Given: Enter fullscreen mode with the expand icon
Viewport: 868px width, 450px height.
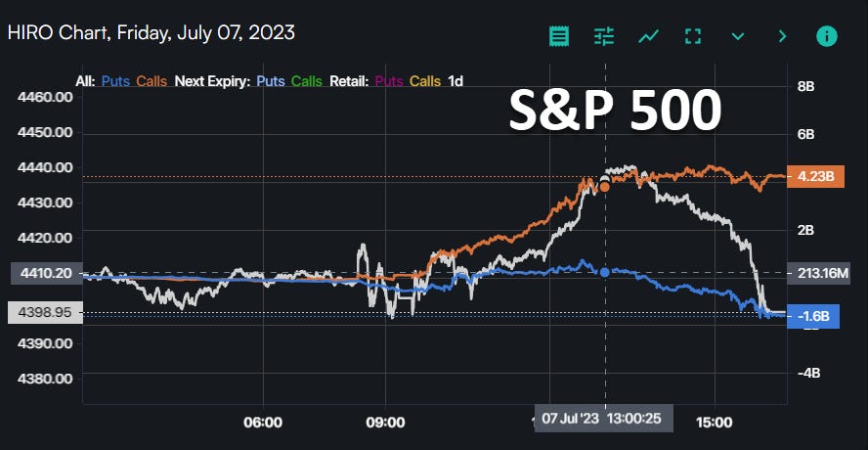Looking at the screenshot, I should click(x=693, y=36).
